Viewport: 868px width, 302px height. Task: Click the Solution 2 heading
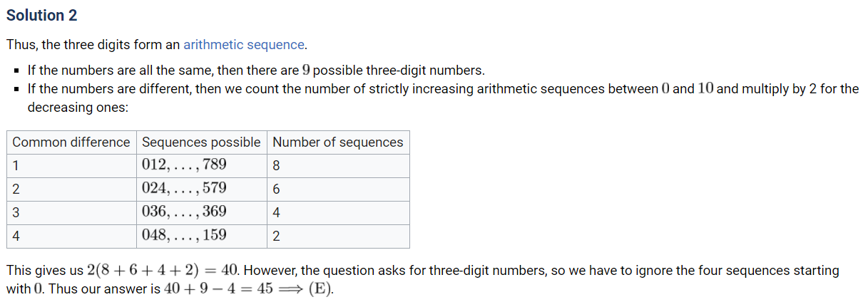tap(41, 15)
